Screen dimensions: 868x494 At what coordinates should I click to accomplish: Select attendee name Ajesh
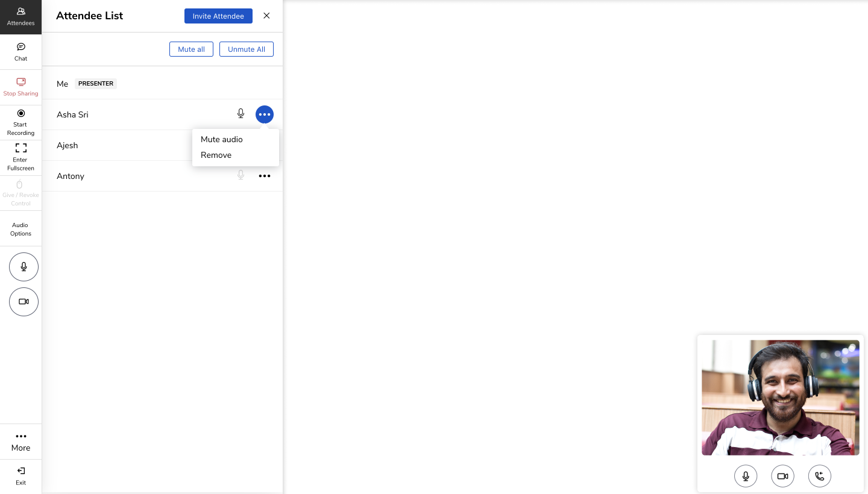coord(67,145)
